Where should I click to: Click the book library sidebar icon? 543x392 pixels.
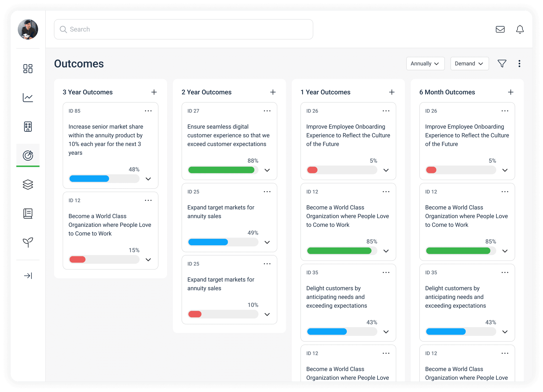[x=28, y=213]
